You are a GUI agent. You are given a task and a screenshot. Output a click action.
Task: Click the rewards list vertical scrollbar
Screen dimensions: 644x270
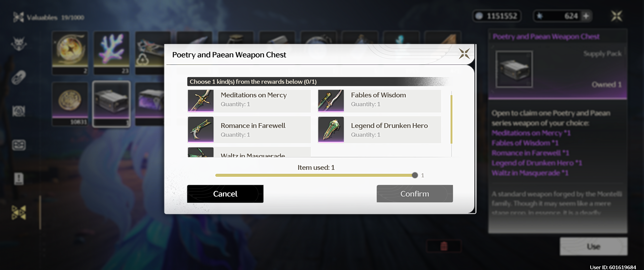tap(451, 119)
